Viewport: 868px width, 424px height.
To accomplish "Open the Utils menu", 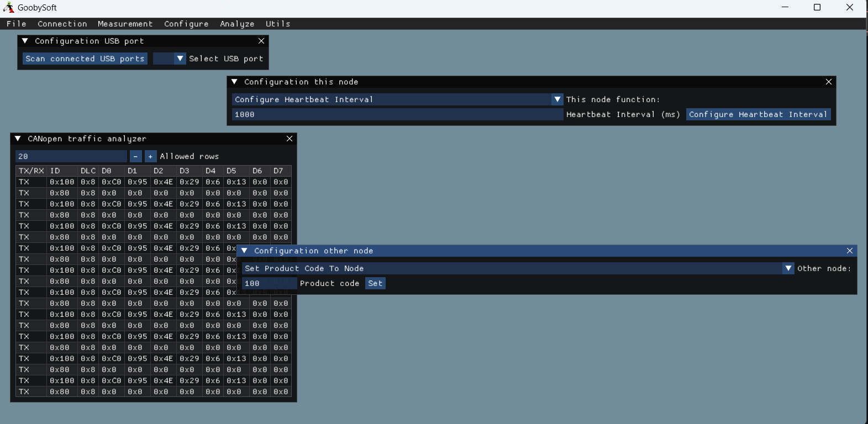I will coord(278,24).
